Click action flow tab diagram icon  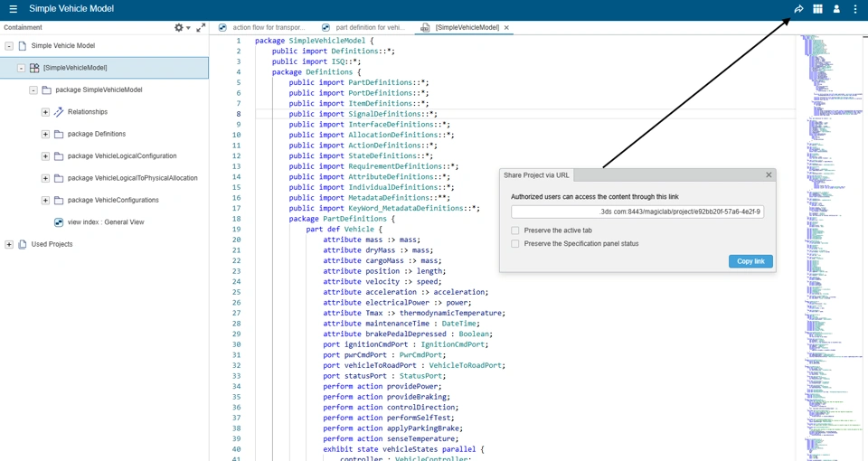click(222, 27)
